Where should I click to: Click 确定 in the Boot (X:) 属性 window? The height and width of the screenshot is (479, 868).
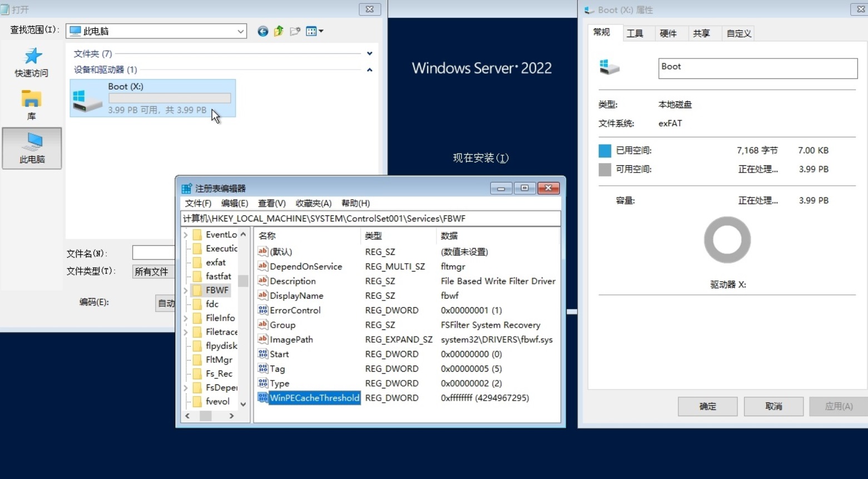708,407
